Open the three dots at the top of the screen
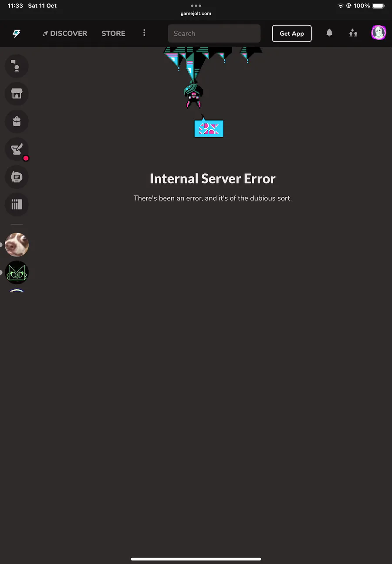The height and width of the screenshot is (564, 392). 196,6
